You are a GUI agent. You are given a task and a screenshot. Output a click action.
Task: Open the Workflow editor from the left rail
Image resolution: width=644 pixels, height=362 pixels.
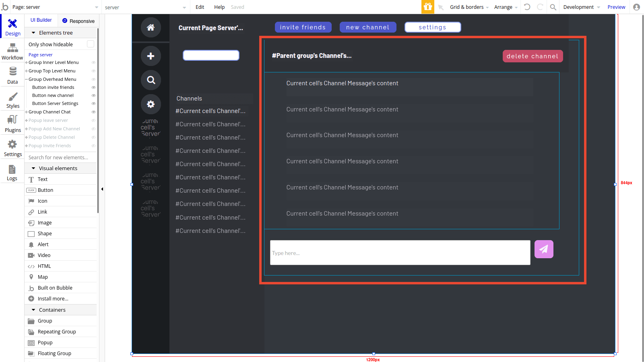point(12,51)
